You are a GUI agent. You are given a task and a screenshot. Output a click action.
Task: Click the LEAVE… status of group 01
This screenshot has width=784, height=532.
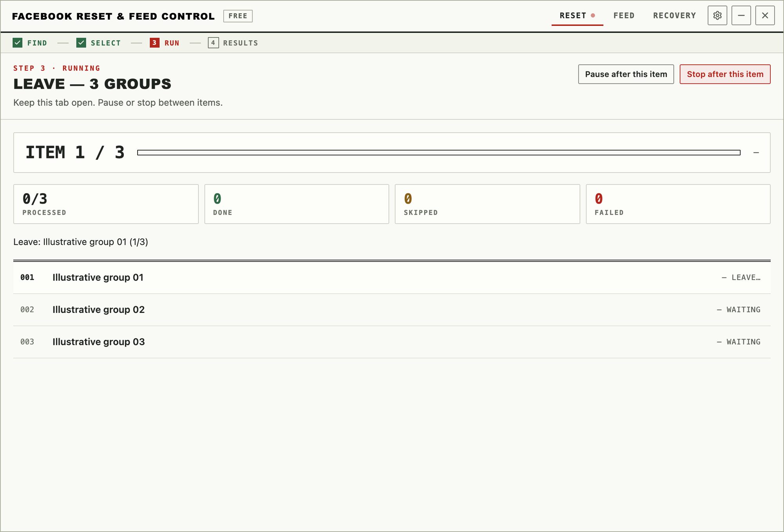coord(741,278)
